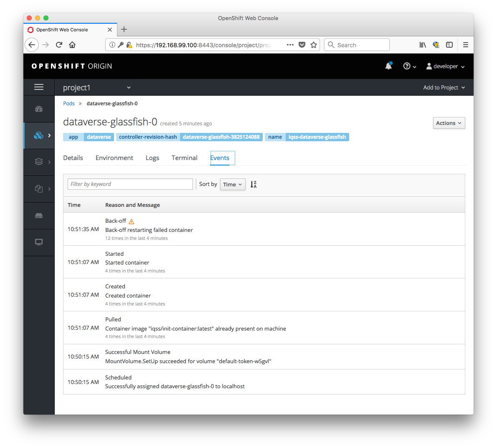Switch to the Logs tab
Viewport: 497px width, 448px height.
pyautogui.click(x=152, y=158)
